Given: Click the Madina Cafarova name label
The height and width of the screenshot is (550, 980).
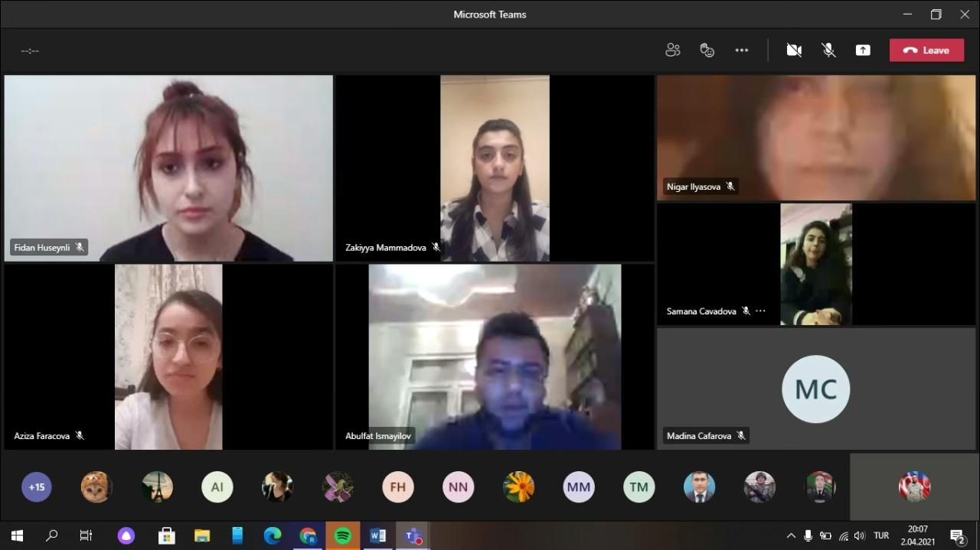Looking at the screenshot, I should coord(699,436).
